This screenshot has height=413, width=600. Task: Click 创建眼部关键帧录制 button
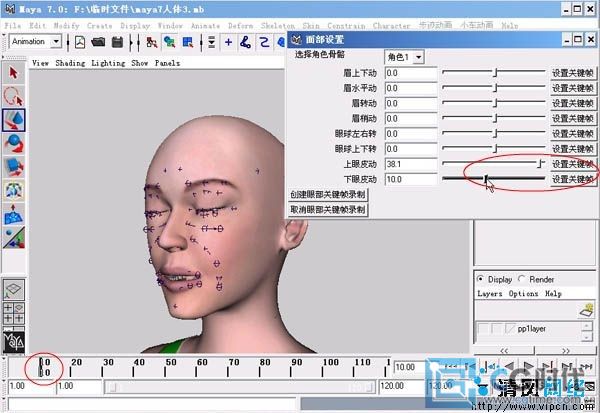328,194
